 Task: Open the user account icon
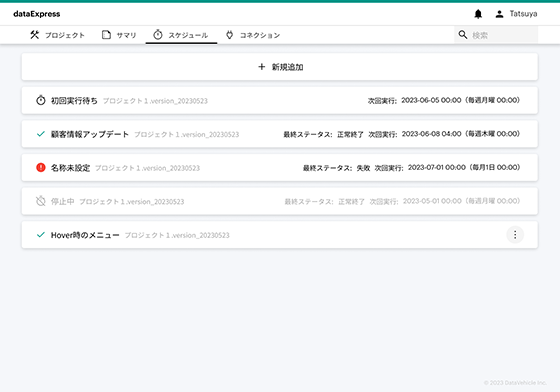coord(499,14)
